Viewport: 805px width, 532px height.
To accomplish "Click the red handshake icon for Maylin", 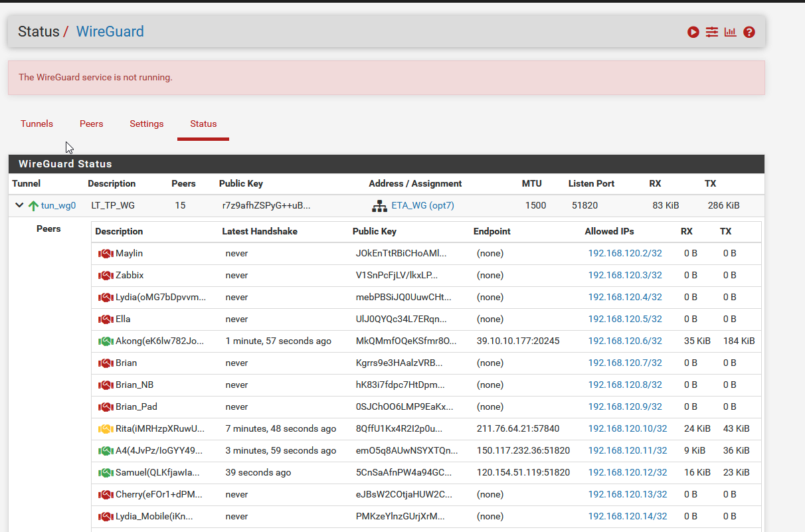I will point(106,254).
